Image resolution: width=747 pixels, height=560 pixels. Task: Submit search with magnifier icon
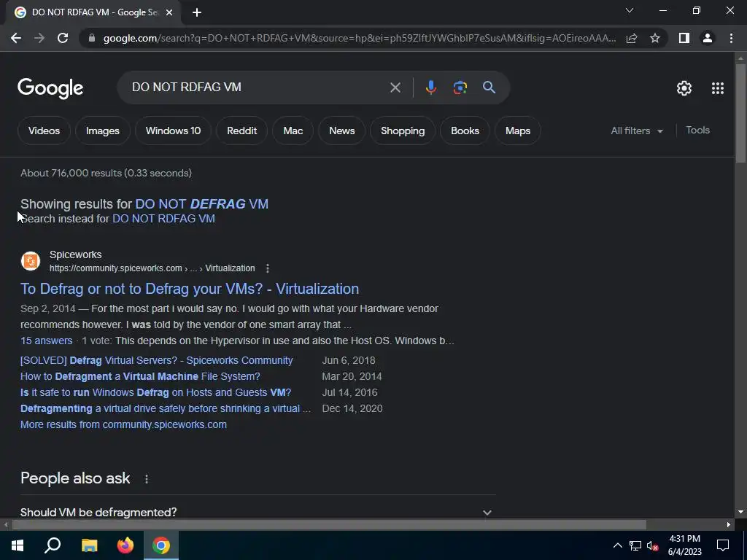(x=489, y=87)
